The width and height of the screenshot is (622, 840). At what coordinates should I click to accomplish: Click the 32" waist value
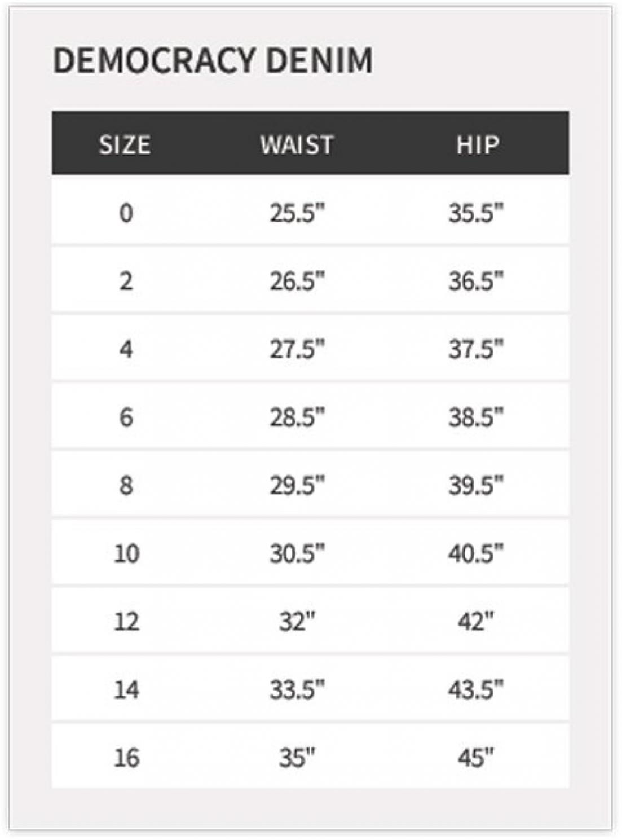click(297, 622)
